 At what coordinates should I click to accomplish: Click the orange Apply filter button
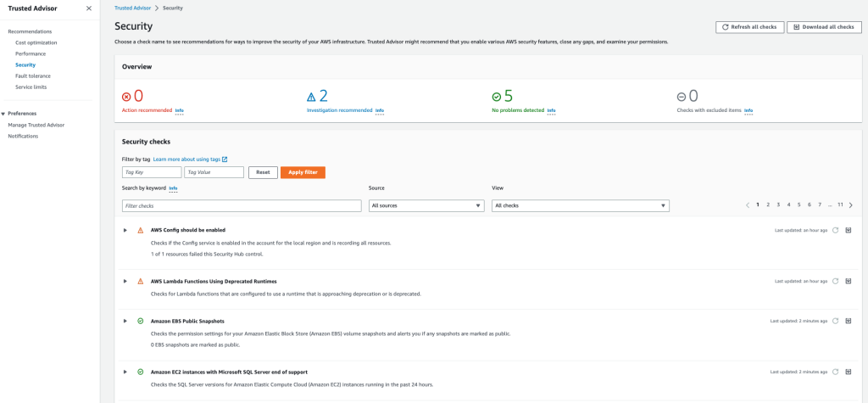pos(303,172)
